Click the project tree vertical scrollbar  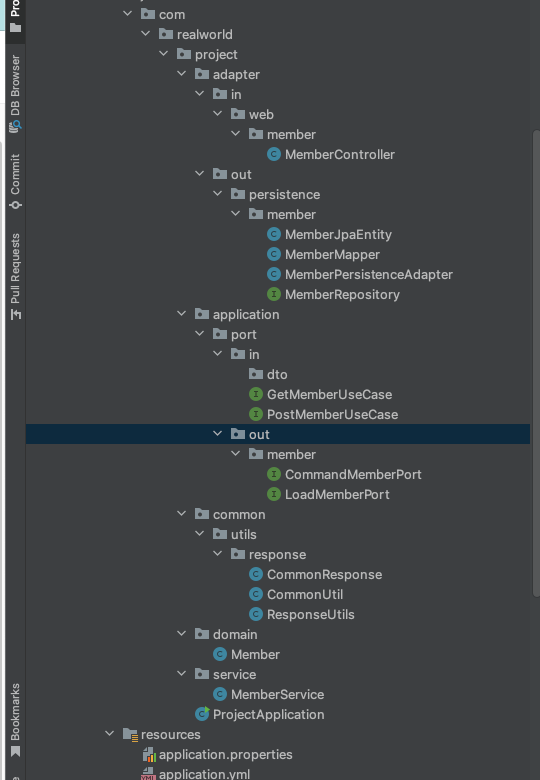[x=536, y=363]
